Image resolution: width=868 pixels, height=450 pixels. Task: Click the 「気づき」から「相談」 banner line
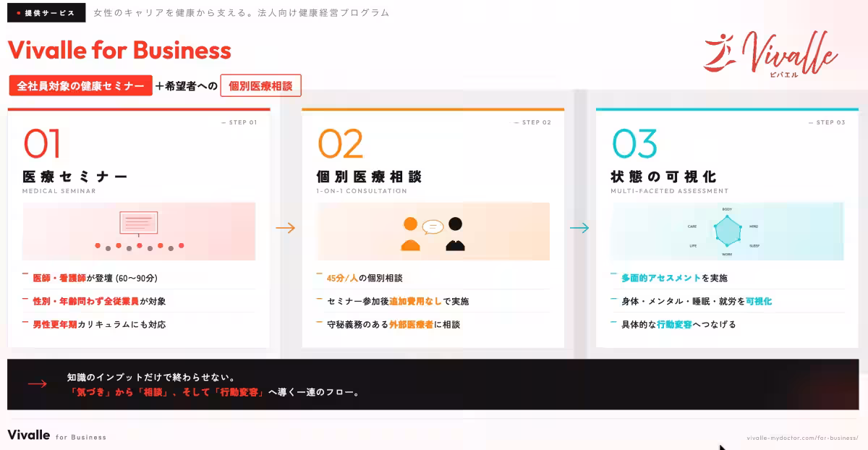click(213, 393)
